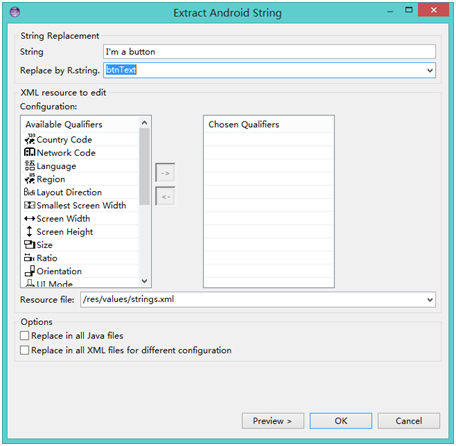
Task: Choose the Region qualifier icon
Action: coord(30,179)
